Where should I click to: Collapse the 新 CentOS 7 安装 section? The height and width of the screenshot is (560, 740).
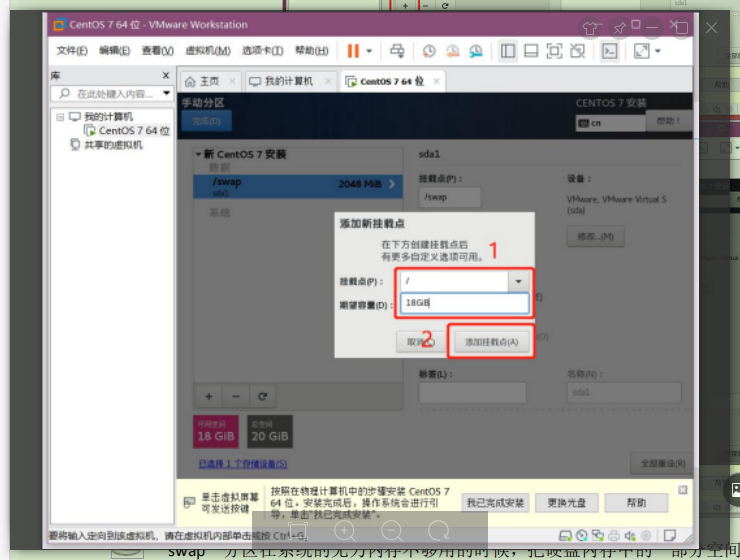199,154
